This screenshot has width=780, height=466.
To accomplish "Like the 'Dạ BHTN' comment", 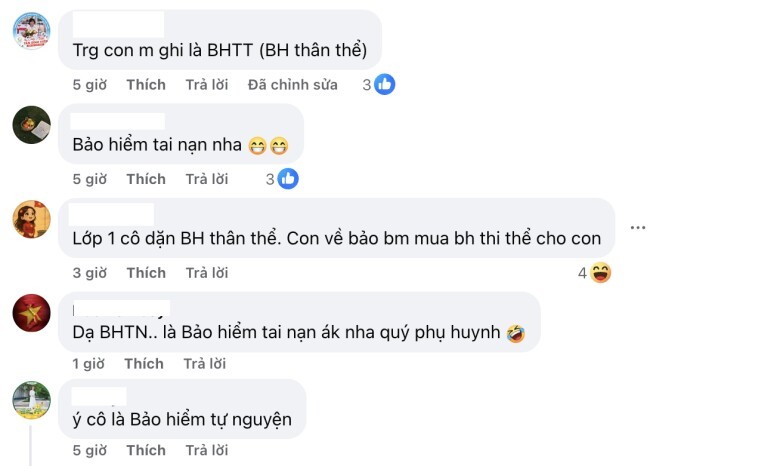I will coord(144,364).
